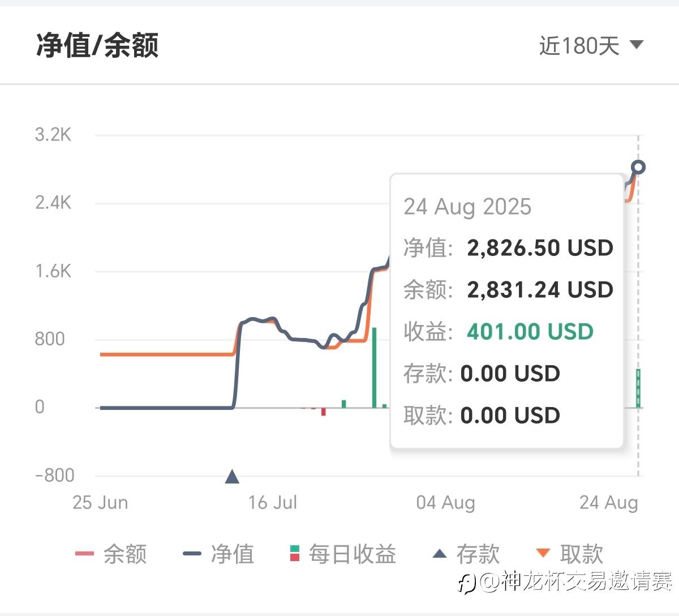
Task: Toggle the 净值 series label in the legend
Action: (233, 554)
